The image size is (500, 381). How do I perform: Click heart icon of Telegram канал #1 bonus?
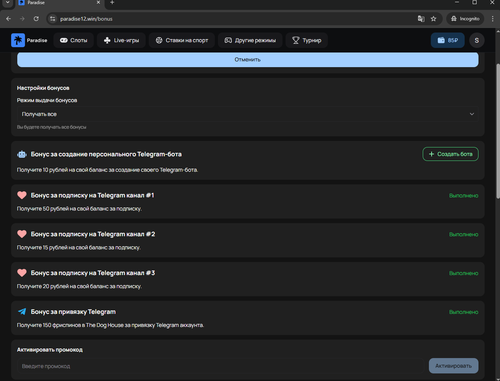[22, 195]
